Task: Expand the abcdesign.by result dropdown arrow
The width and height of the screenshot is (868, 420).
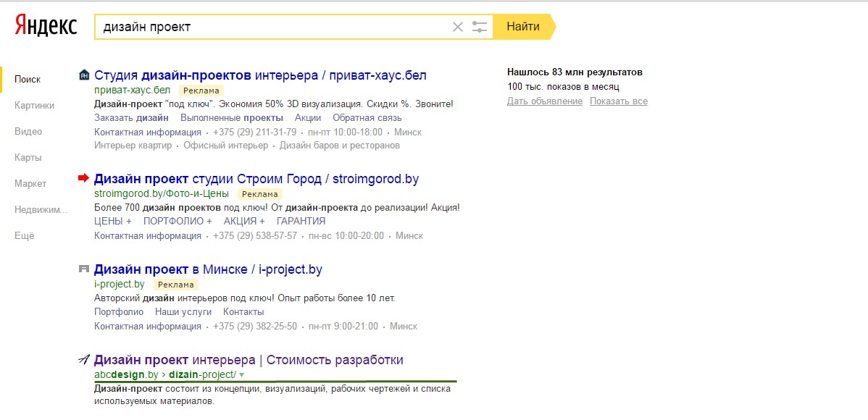Action: tap(242, 374)
